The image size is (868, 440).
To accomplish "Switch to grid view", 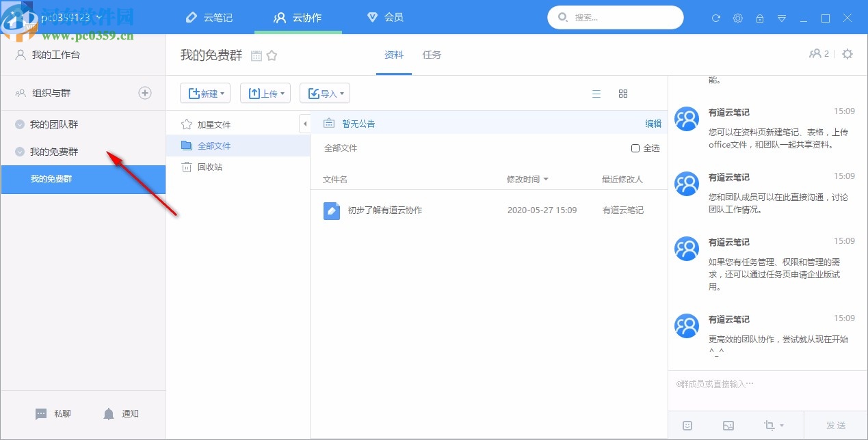I will 623,94.
